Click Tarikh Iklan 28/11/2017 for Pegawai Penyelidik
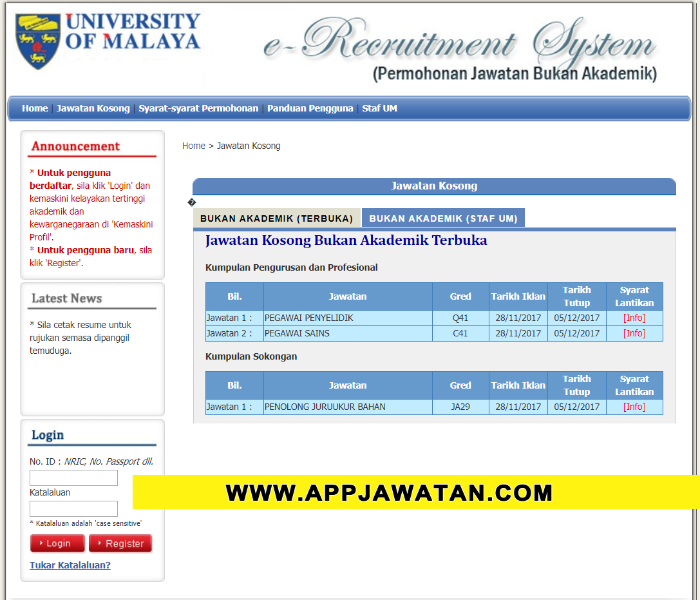This screenshot has width=700, height=600. click(x=518, y=318)
